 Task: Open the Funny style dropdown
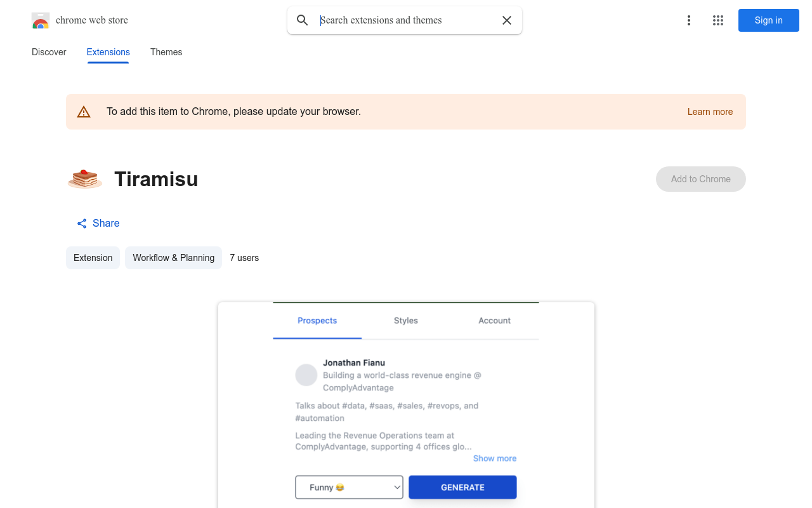[349, 487]
